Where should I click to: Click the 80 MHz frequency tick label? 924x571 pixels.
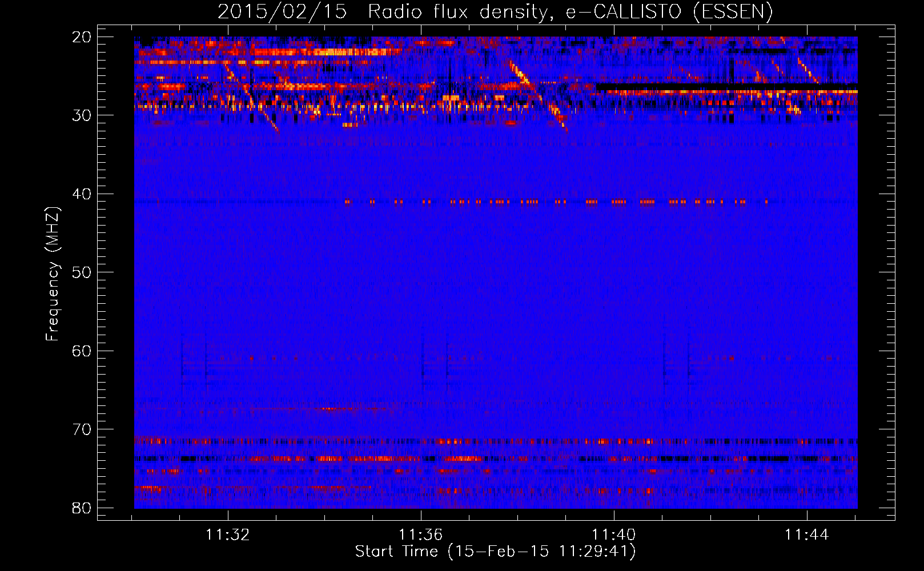tap(82, 508)
